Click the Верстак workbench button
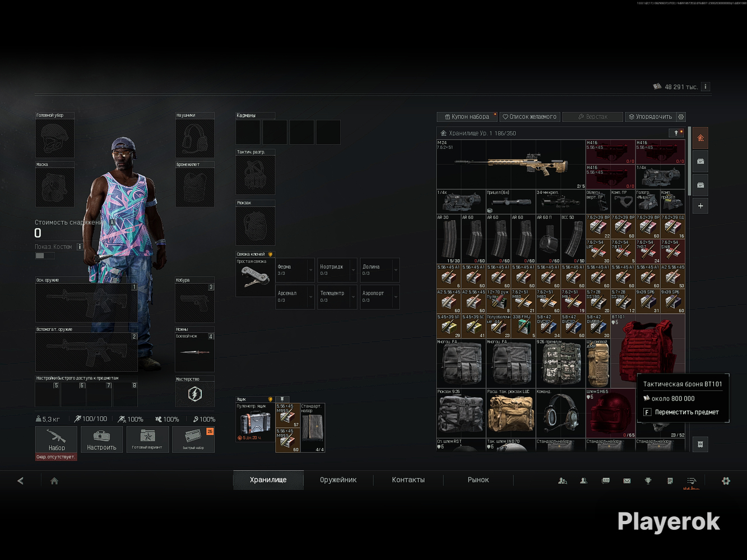The image size is (747, 560). click(x=593, y=117)
